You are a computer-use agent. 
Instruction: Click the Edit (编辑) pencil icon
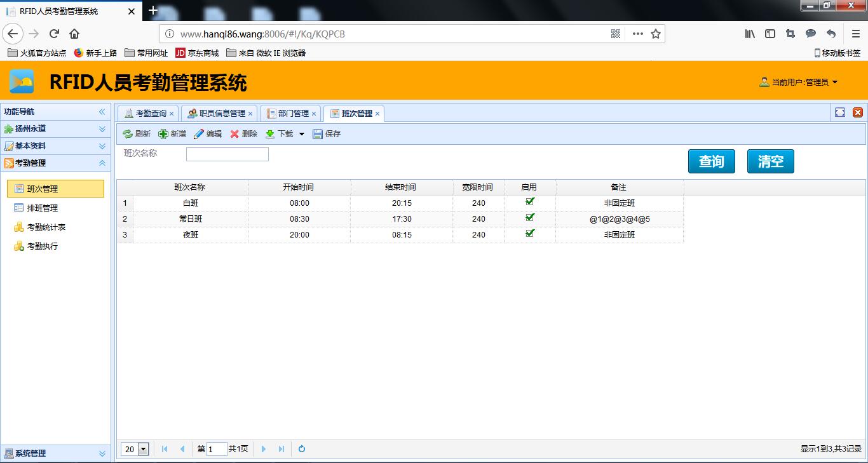(199, 134)
